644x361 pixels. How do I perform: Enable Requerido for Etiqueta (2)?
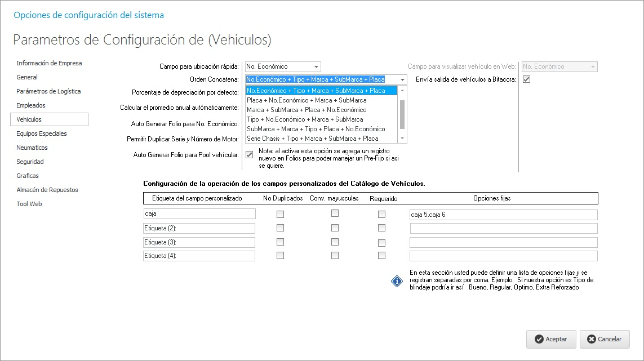381,228
